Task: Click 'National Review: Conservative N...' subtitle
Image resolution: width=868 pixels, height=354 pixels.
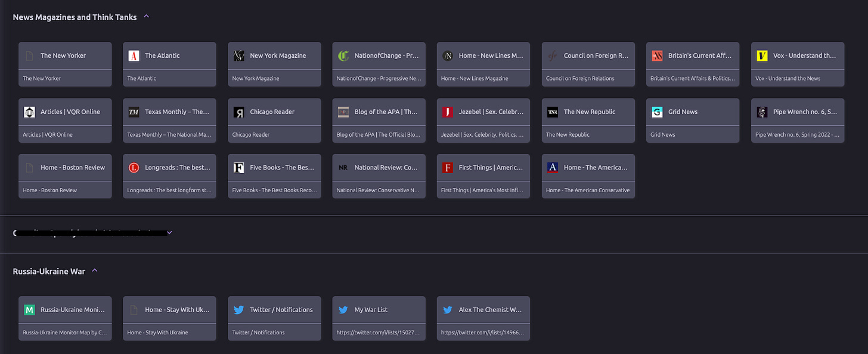Action: 379,190
